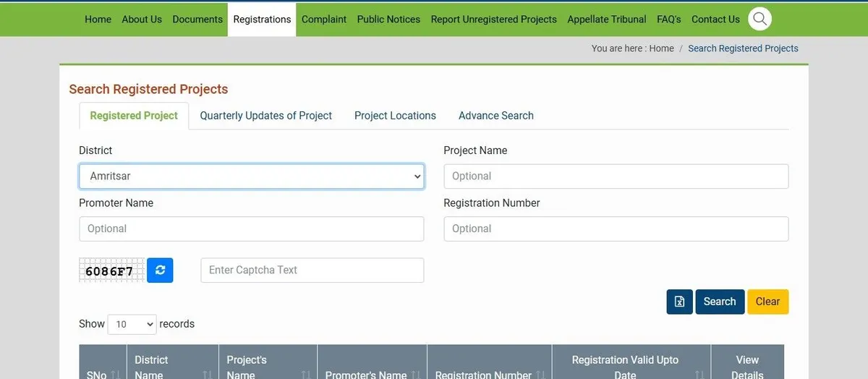Image resolution: width=868 pixels, height=379 pixels.
Task: Select the Advance Search tab
Action: click(495, 116)
